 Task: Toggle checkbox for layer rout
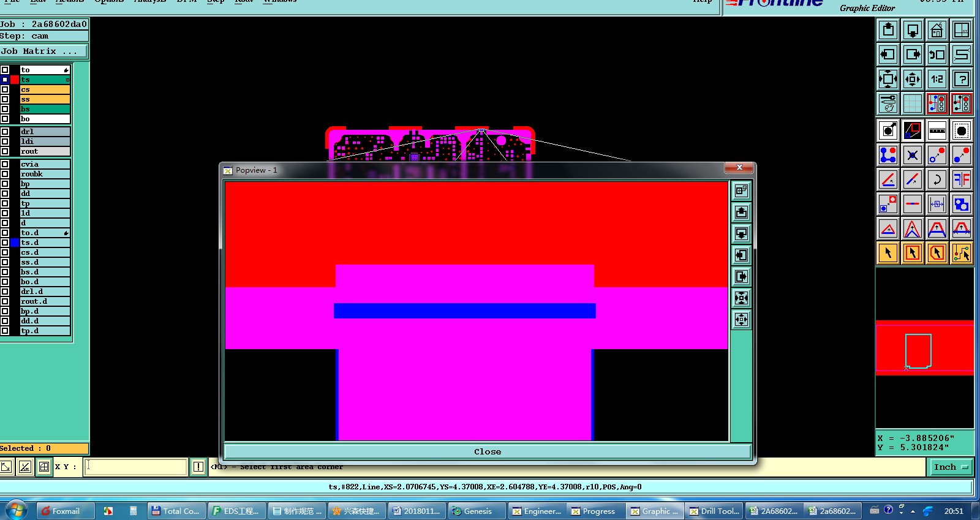tap(5, 151)
